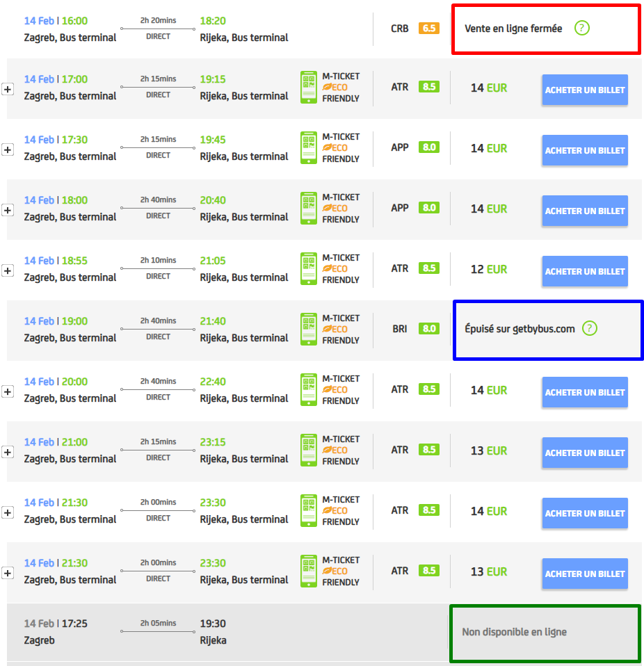Buy ticket for the 18:00 bus

(584, 211)
